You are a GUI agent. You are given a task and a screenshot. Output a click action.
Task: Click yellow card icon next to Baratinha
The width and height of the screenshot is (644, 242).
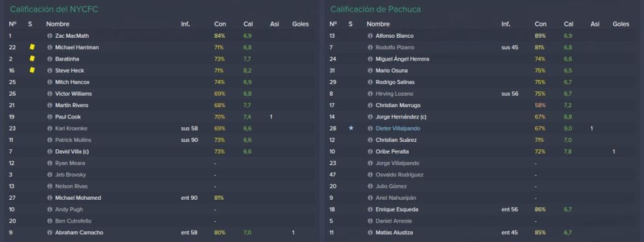pyautogui.click(x=32, y=59)
